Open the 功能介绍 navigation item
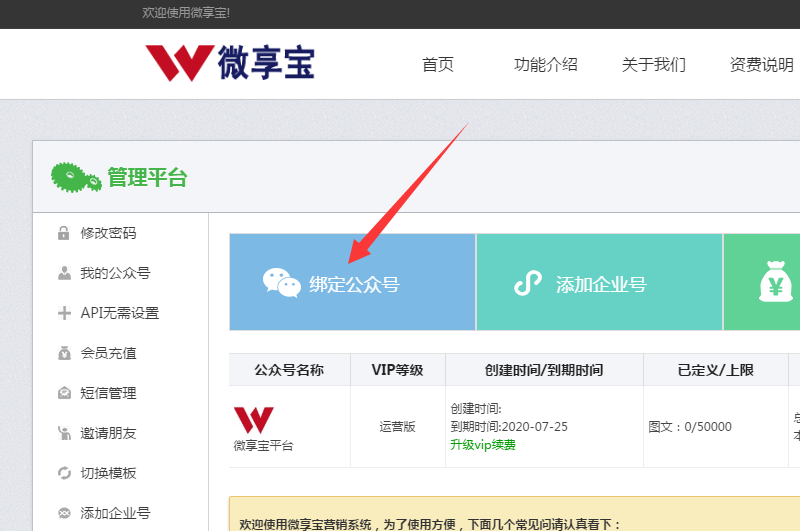The image size is (800, 531). (545, 65)
